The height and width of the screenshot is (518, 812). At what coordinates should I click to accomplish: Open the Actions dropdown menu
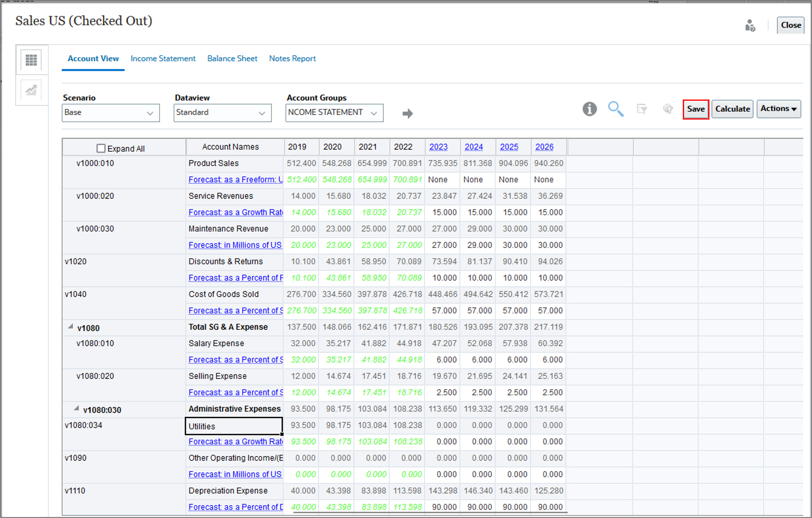779,109
